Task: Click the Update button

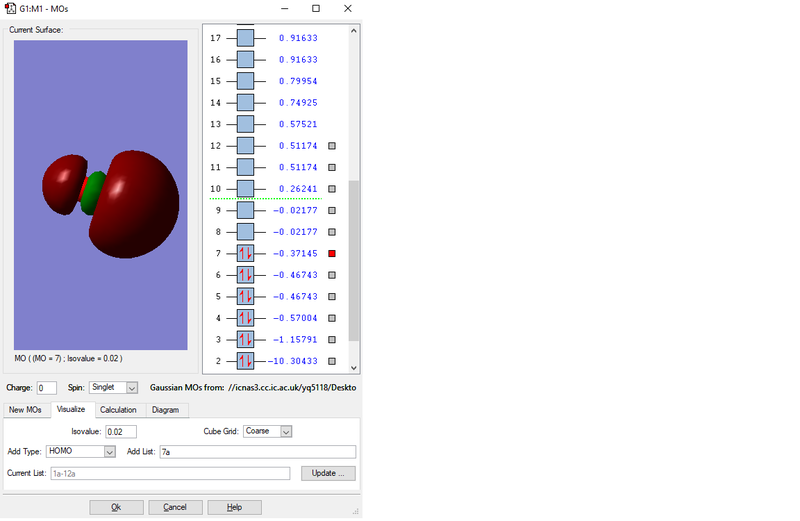Action: pyautogui.click(x=328, y=473)
